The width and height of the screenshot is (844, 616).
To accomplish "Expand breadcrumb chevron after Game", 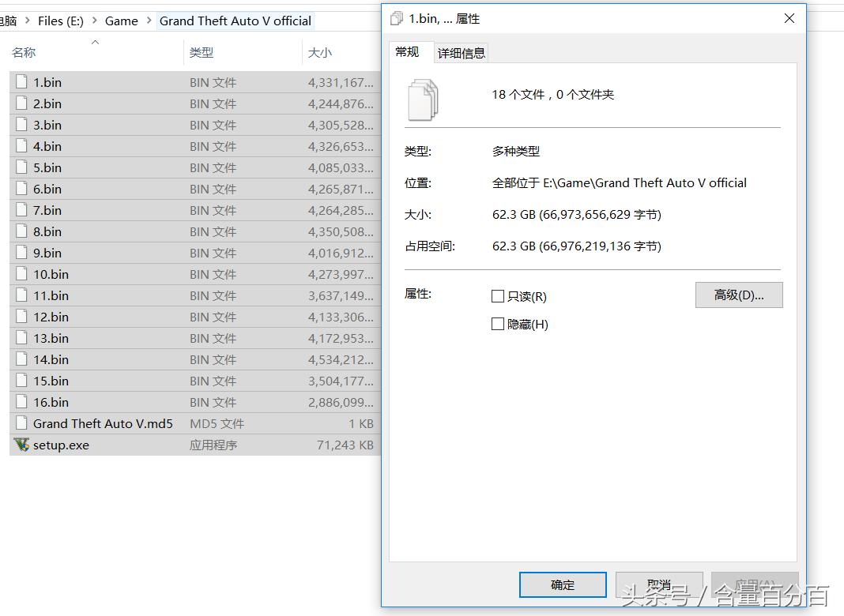I will pyautogui.click(x=149, y=21).
